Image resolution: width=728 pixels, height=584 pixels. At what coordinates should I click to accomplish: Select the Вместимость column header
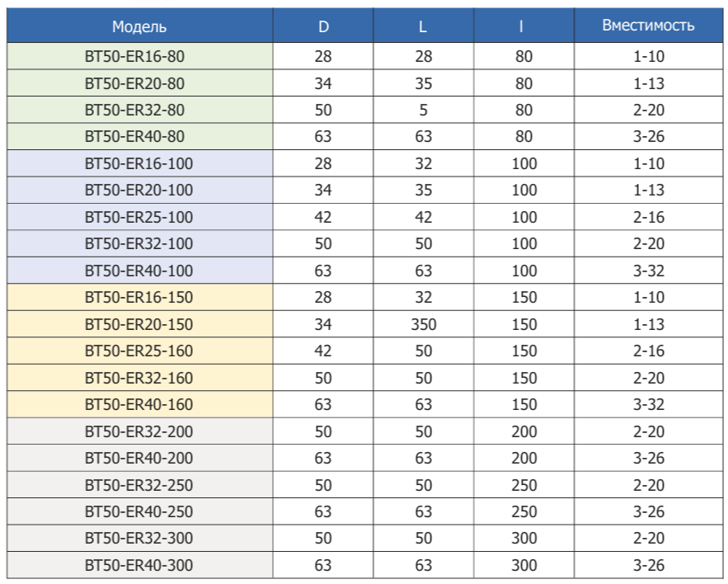point(648,26)
